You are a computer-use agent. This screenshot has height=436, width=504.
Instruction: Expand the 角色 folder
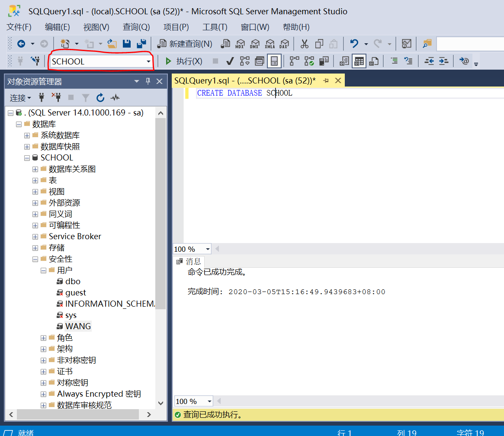pyautogui.click(x=43, y=338)
